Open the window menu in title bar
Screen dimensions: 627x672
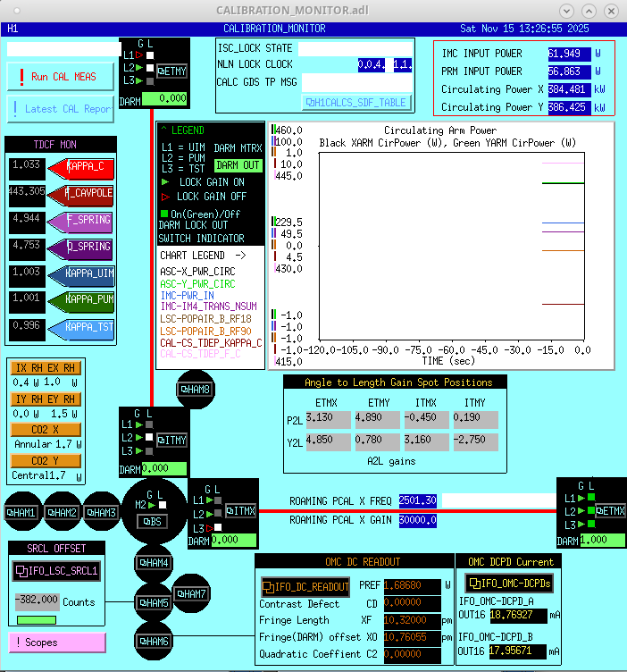pos(12,10)
